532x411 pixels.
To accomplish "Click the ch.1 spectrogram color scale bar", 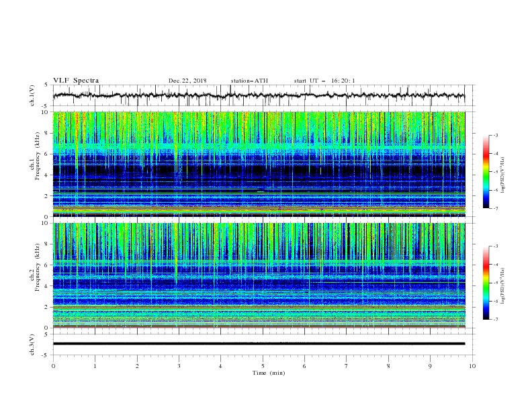I will (486, 172).
